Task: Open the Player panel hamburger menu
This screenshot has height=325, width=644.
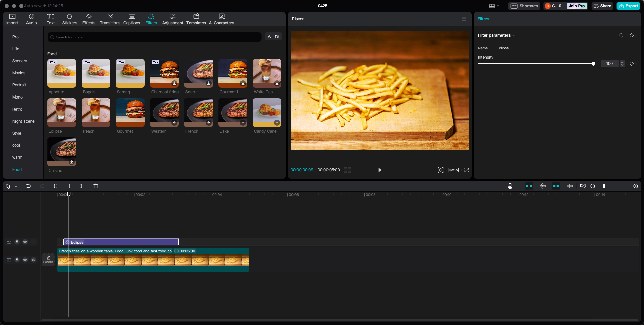Action: click(464, 19)
